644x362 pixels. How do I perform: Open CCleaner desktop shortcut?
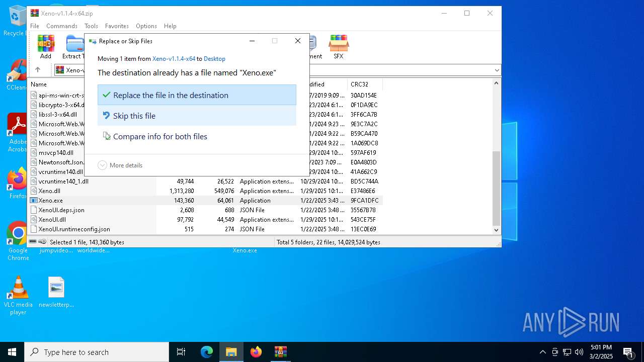18,74
